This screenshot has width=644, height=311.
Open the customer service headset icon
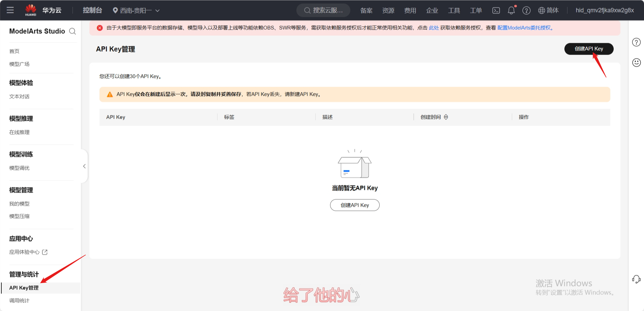coord(636,279)
